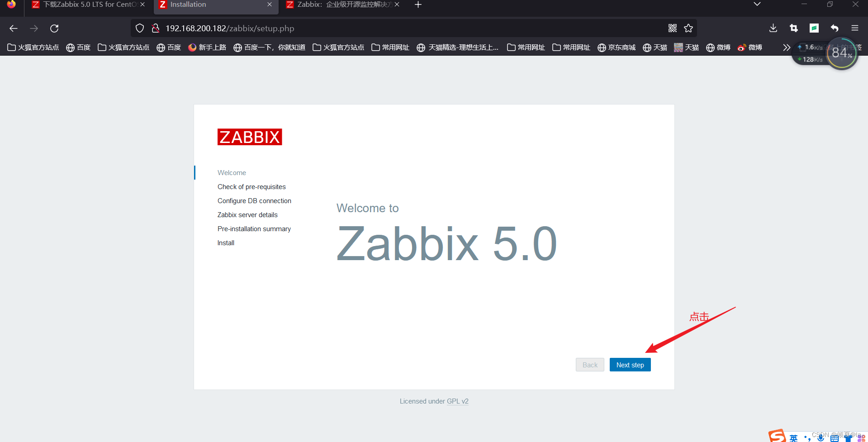The width and height of the screenshot is (868, 442).
Task: Open 天猫精选-理想生活上 bookmark
Action: pos(458,48)
